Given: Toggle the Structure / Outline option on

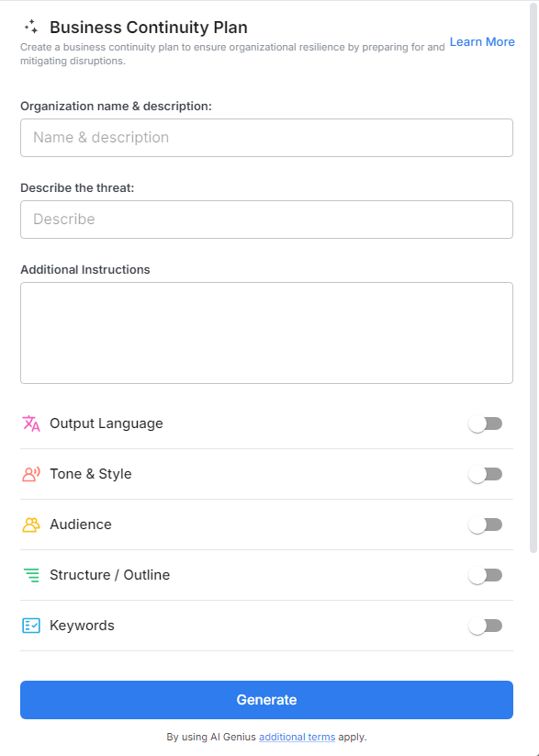Looking at the screenshot, I should [x=486, y=574].
